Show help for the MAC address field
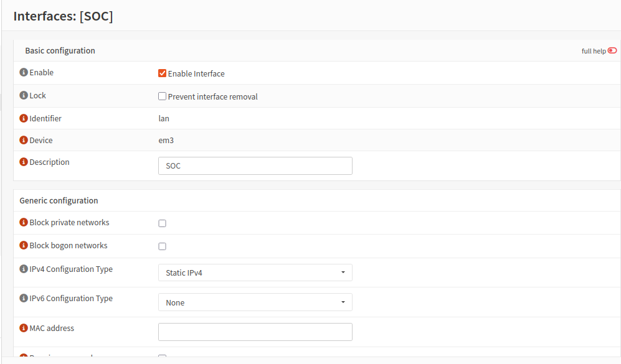621x364 pixels. click(24, 329)
